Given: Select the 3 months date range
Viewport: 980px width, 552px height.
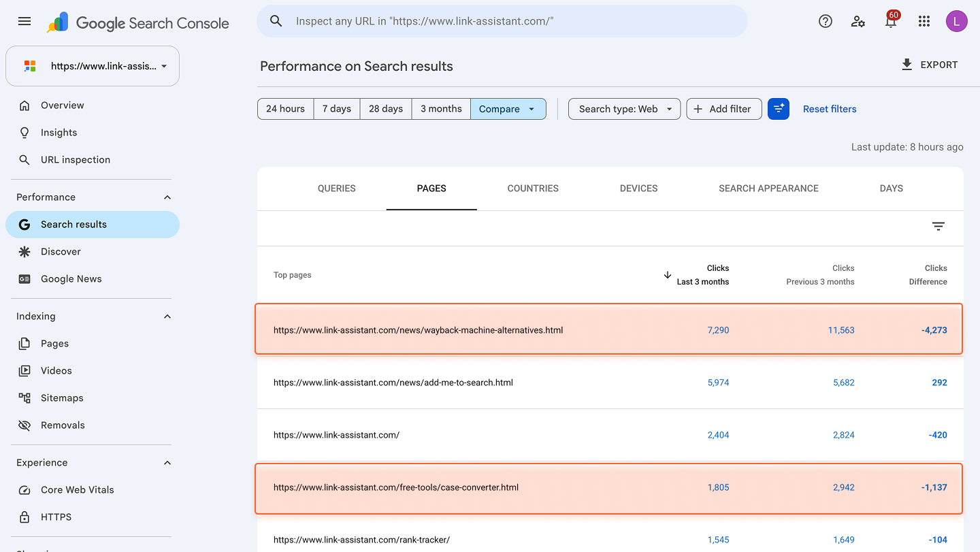Looking at the screenshot, I should click(x=441, y=109).
